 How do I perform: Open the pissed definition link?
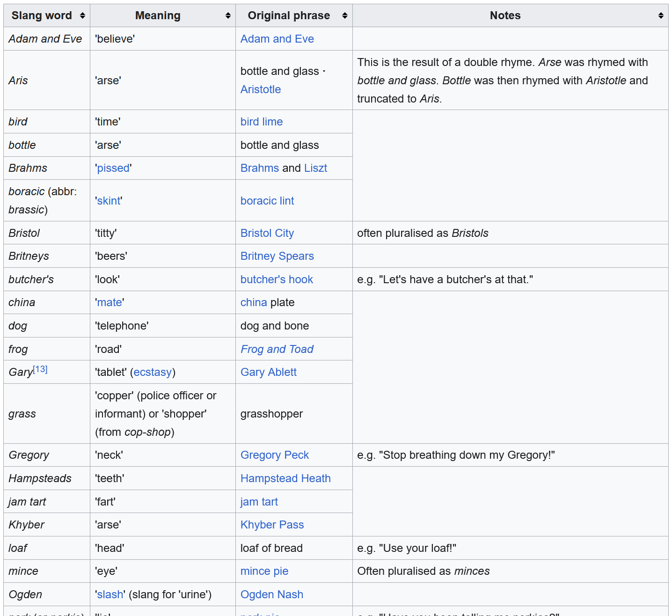pos(113,168)
